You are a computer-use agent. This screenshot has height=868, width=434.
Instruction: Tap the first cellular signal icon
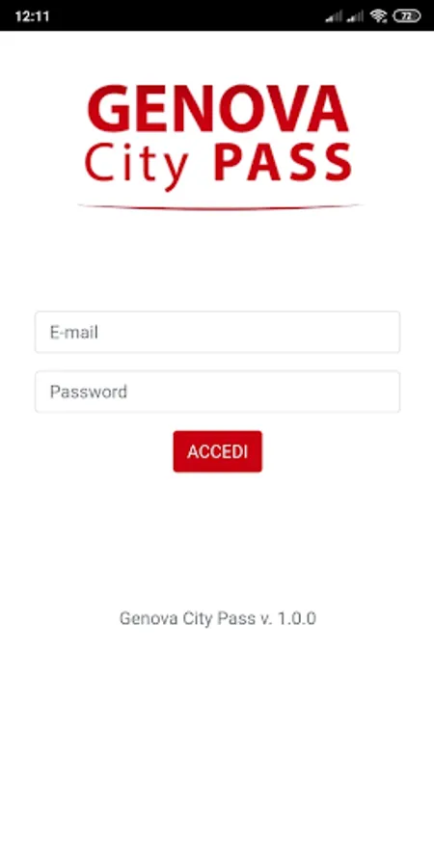click(x=334, y=16)
